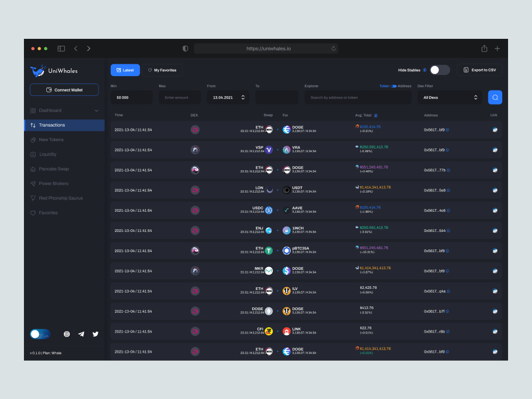The width and height of the screenshot is (532, 399).
Task: Open Red Phonship Saurus section
Action: click(61, 198)
